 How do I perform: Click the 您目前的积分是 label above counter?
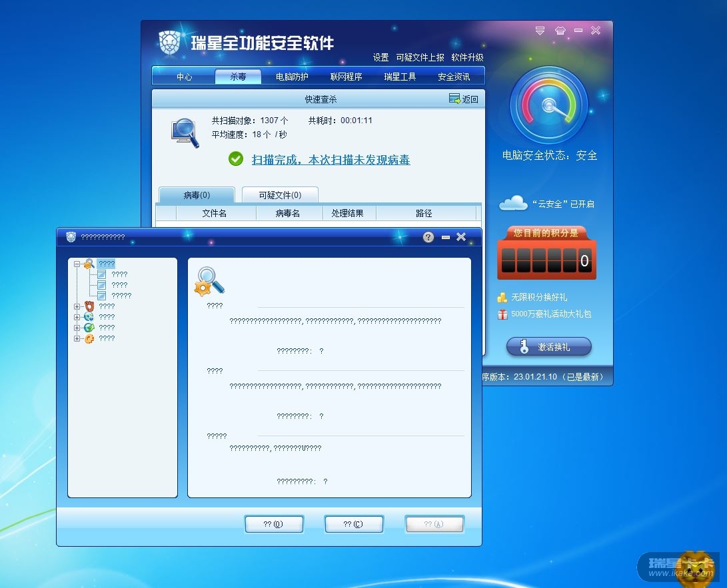(x=546, y=232)
